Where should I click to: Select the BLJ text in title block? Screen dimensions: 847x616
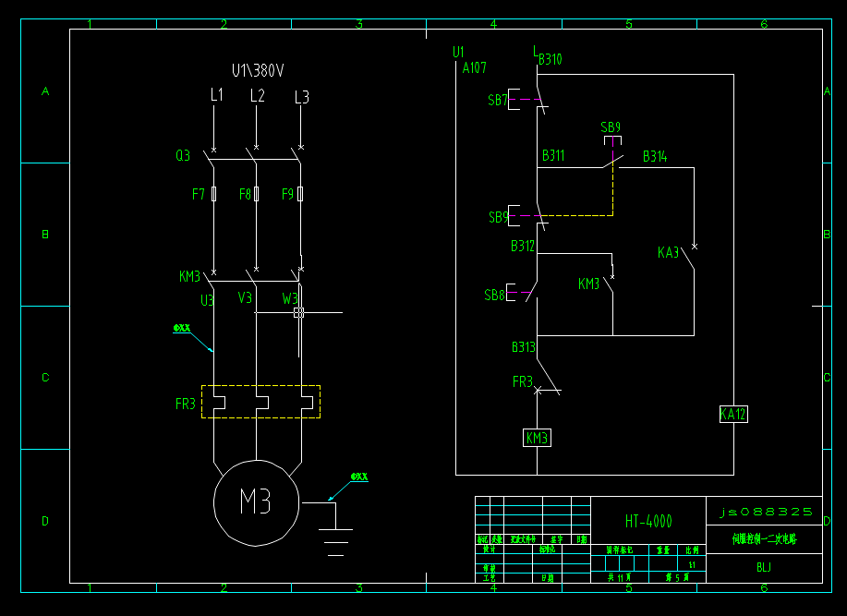pos(764,567)
